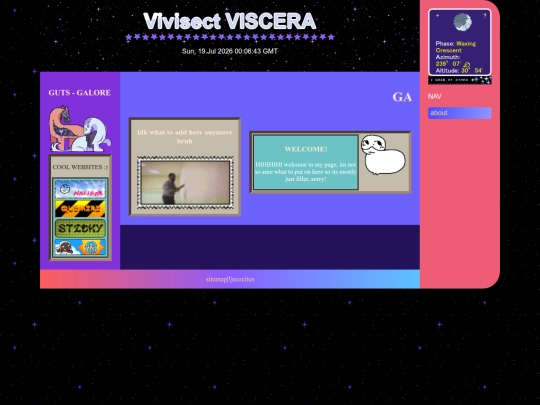Click the HIHIHIHI welcome paragraph
The width and height of the screenshot is (540, 405).
click(305, 172)
